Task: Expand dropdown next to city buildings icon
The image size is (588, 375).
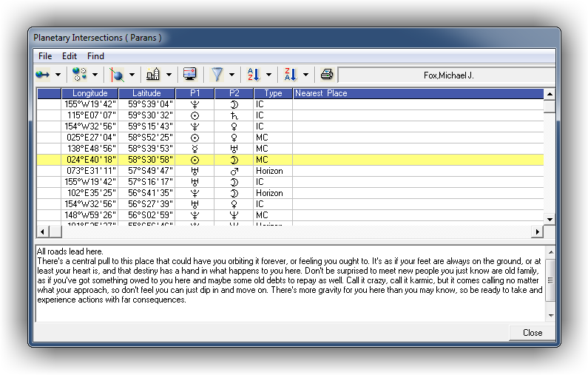Action: tap(169, 75)
